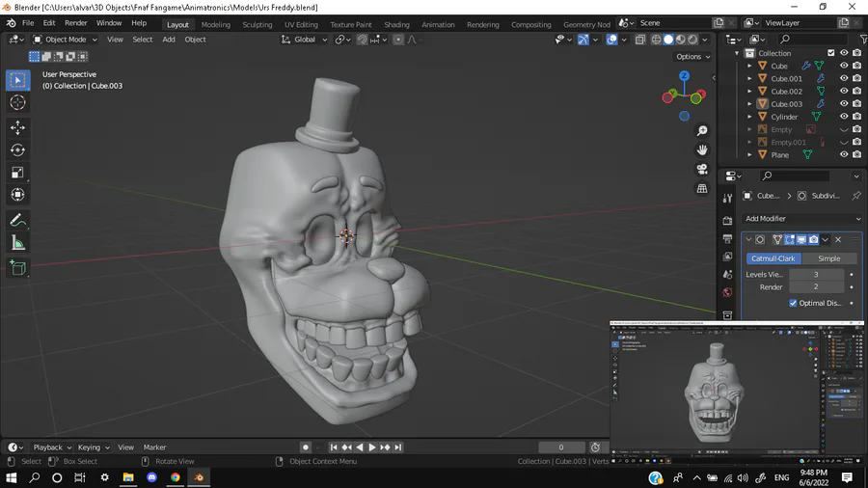Select the Annotate tool
The width and height of the screenshot is (868, 488).
coord(17,220)
